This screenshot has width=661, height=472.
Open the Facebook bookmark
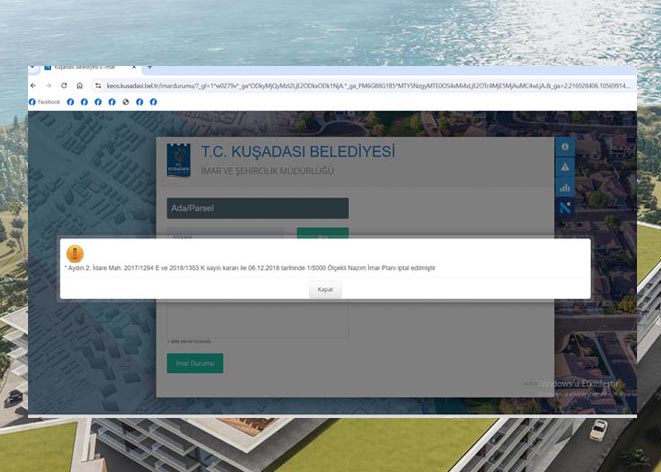point(45,102)
